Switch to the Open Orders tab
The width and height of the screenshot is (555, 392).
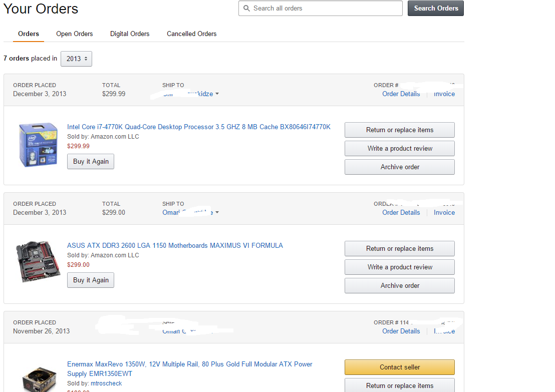[x=75, y=34]
